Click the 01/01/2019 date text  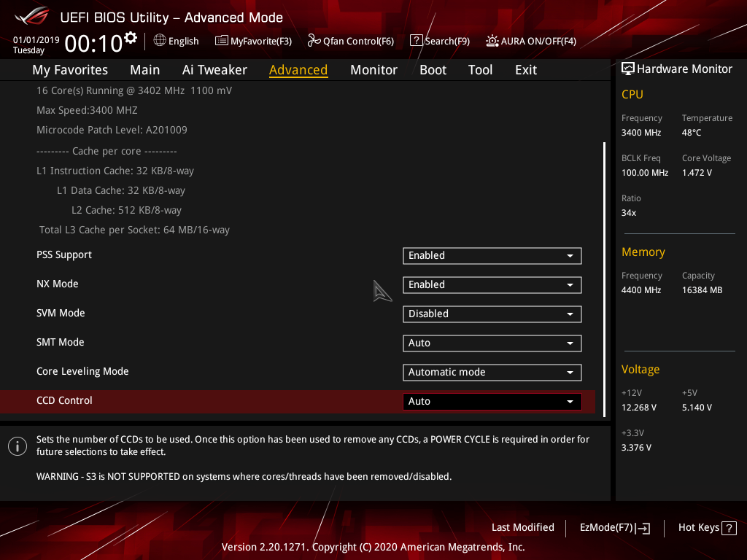tap(36, 40)
